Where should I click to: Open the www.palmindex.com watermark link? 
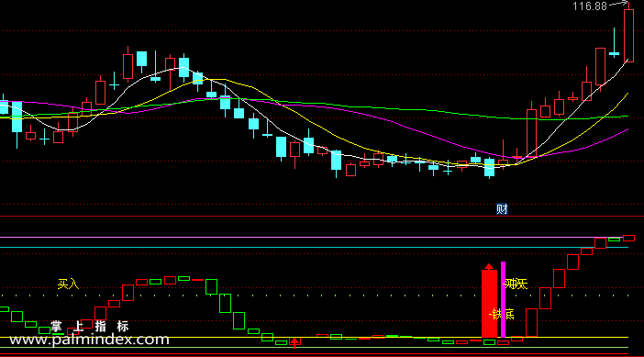(89, 340)
